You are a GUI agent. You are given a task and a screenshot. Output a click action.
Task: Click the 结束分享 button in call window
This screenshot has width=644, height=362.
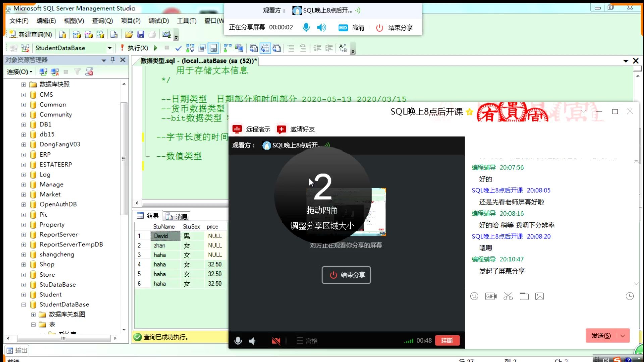(346, 275)
